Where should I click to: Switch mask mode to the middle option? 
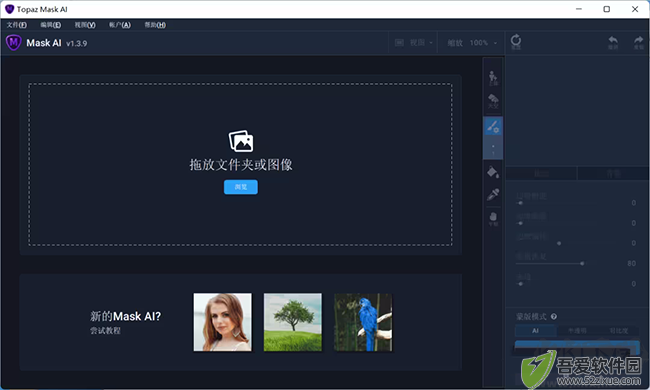tap(577, 330)
